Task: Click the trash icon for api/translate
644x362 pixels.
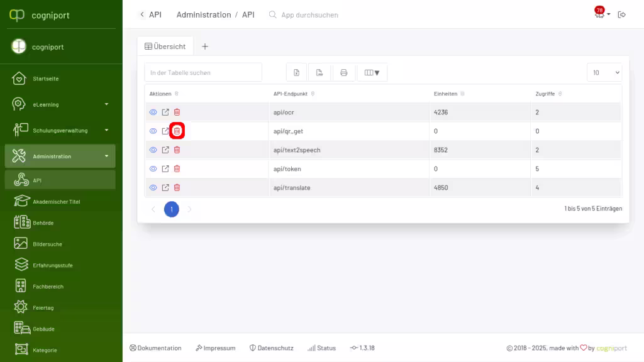Action: pos(177,187)
